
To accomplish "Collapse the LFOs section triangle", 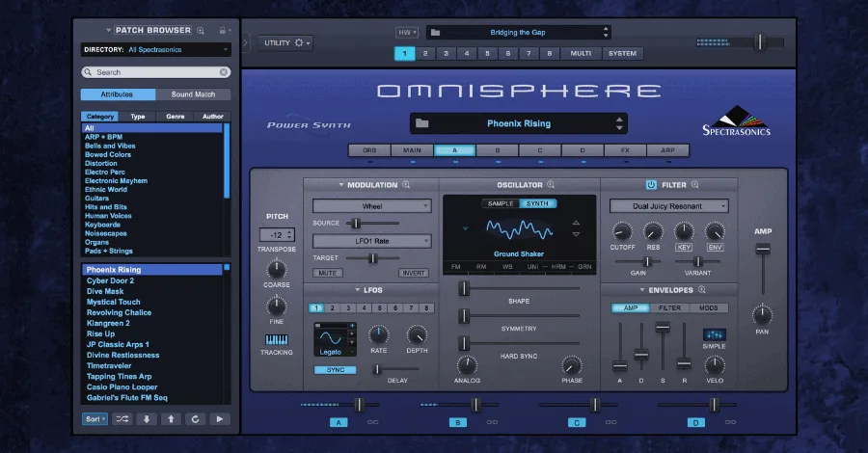I will coord(358,290).
